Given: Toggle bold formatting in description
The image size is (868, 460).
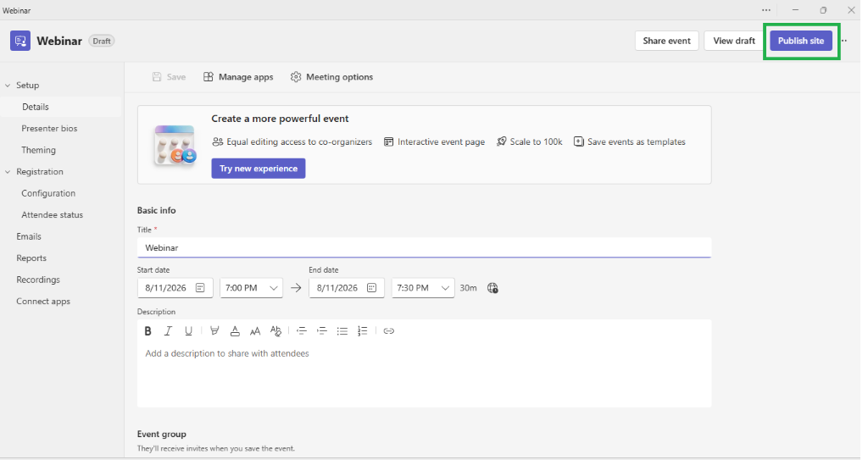Looking at the screenshot, I should pos(147,331).
